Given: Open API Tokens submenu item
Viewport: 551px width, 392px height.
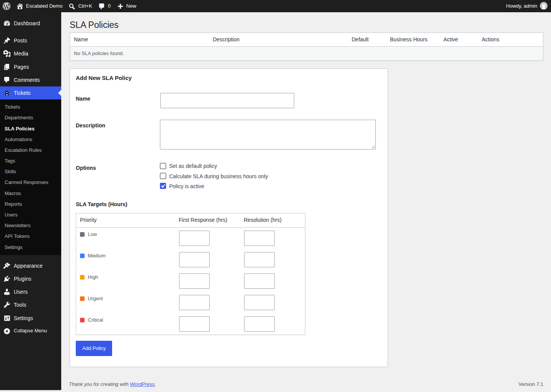Looking at the screenshot, I should coord(17,236).
